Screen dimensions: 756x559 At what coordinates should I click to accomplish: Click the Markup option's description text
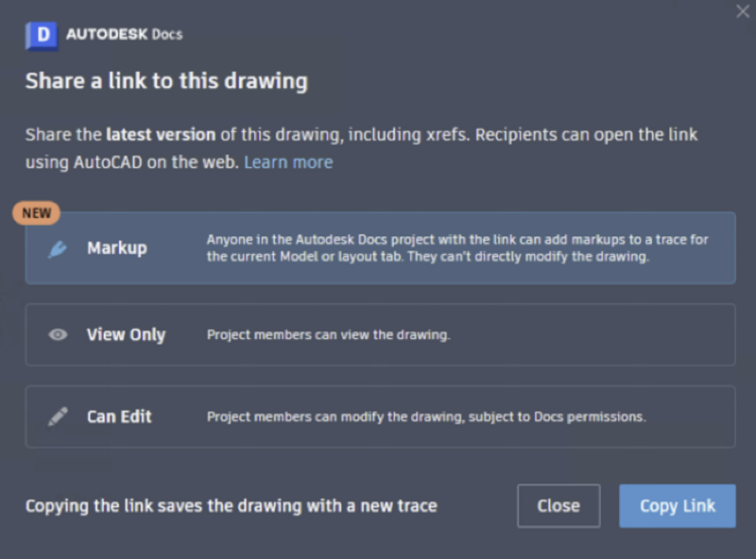coord(457,248)
